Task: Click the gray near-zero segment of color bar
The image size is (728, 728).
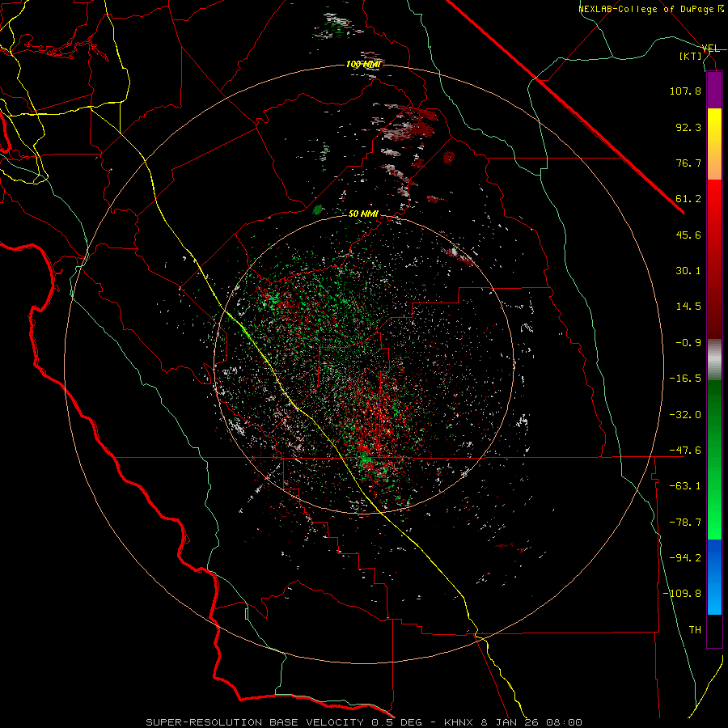Action: point(714,360)
